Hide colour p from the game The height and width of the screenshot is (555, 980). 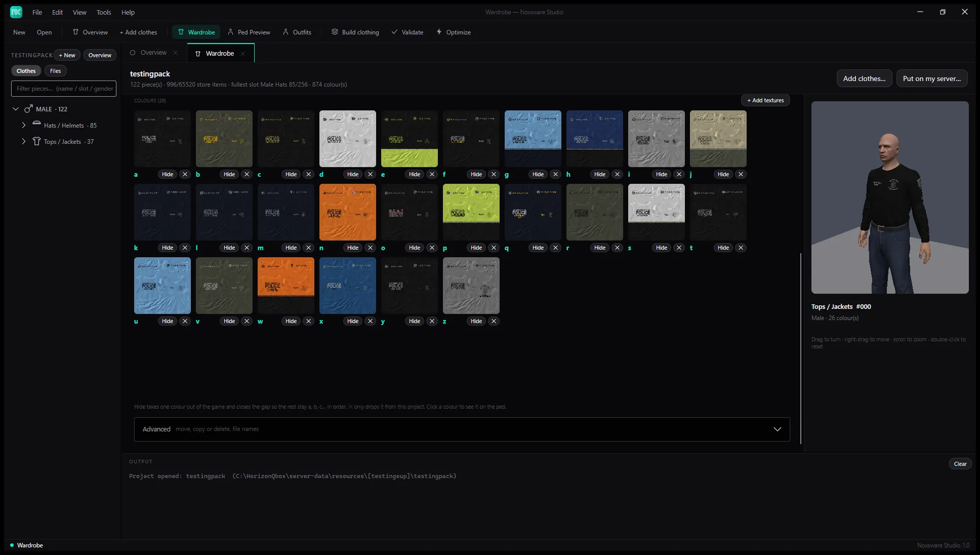[476, 248]
